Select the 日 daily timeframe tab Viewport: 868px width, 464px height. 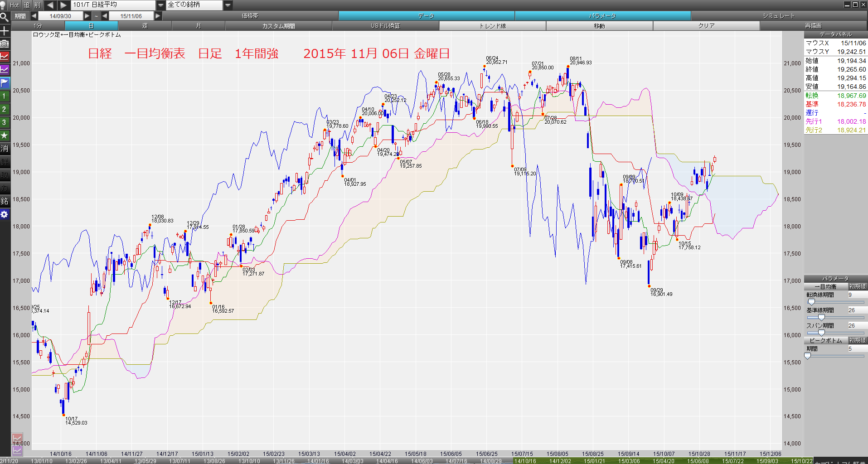[91, 26]
